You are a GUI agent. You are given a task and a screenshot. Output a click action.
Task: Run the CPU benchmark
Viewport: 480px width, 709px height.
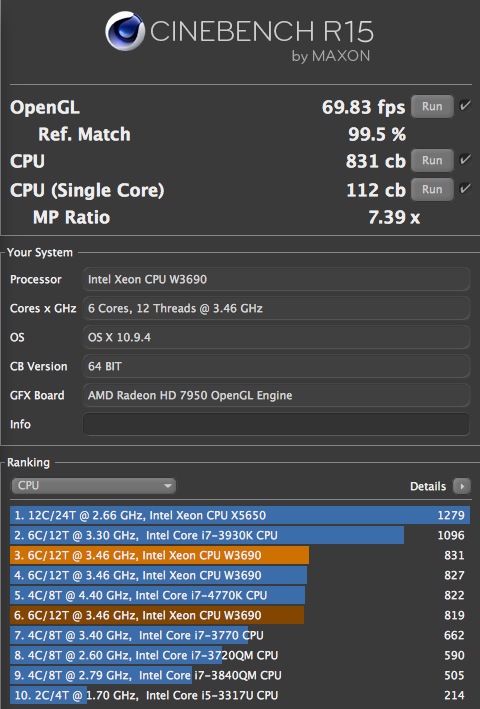tap(432, 161)
